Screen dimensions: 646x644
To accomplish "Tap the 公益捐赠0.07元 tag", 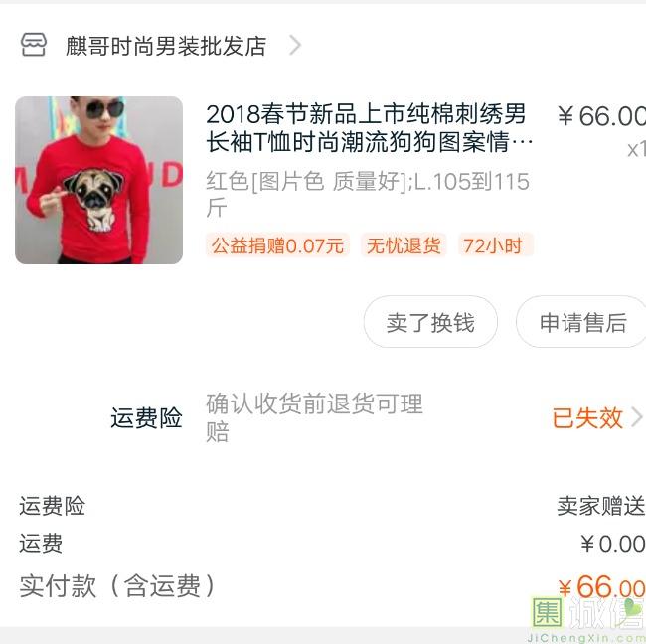I will 277,245.
